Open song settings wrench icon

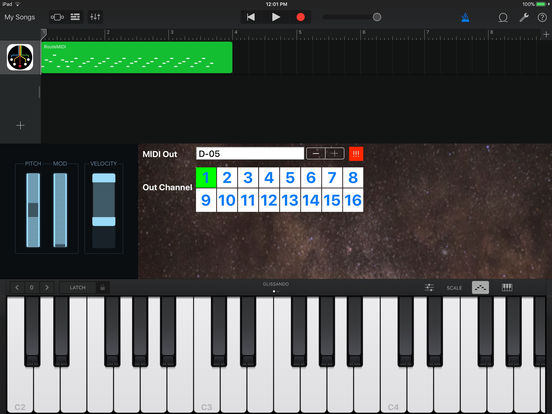click(524, 17)
